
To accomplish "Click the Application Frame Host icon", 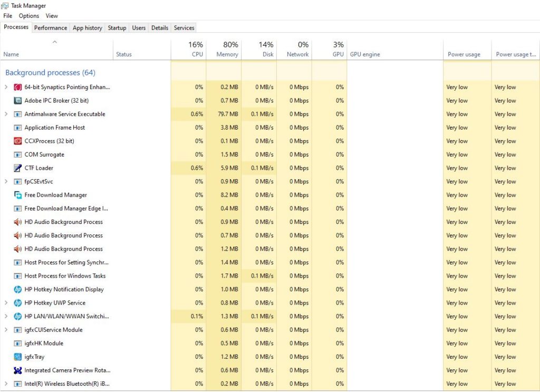I will [17, 128].
